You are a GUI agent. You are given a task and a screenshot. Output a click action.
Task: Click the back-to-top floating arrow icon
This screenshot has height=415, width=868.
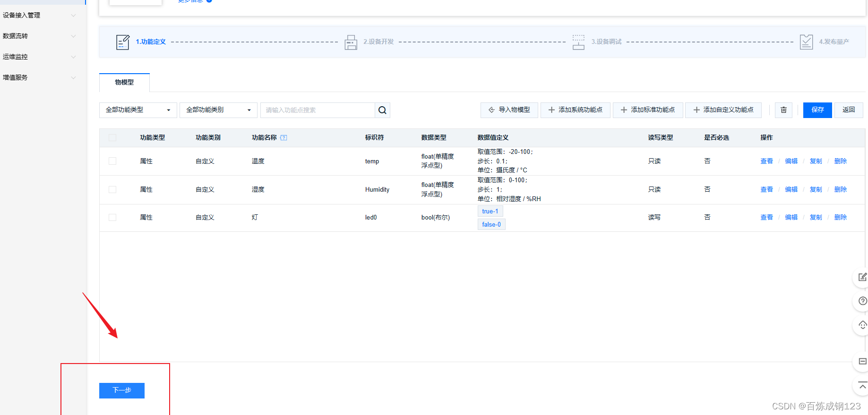point(862,386)
